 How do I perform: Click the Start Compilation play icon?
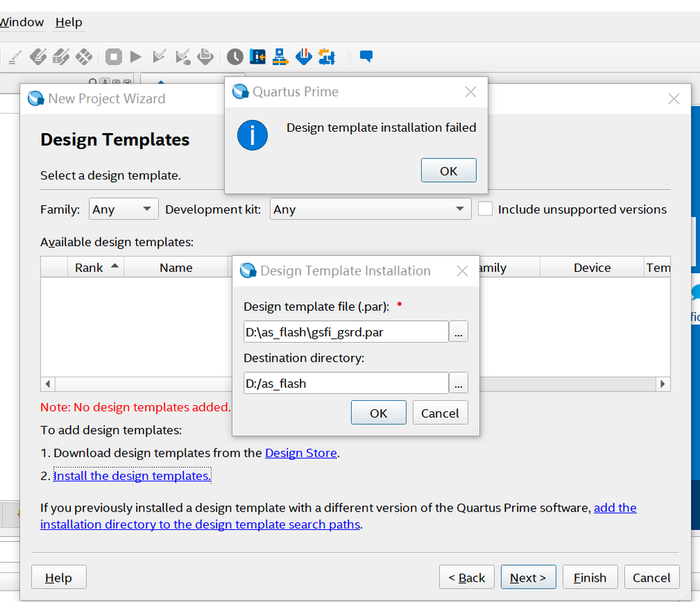136,57
